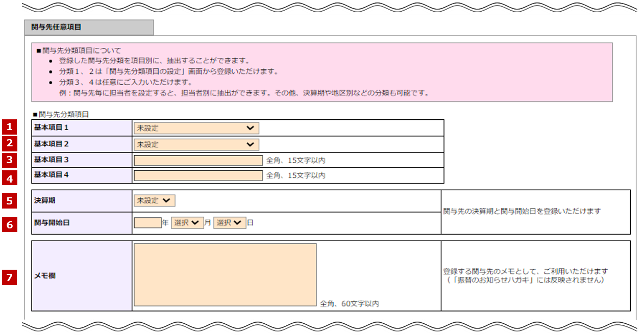644x336 pixels.
Task: Focus the 基本項目3 text field
Action: (x=198, y=161)
